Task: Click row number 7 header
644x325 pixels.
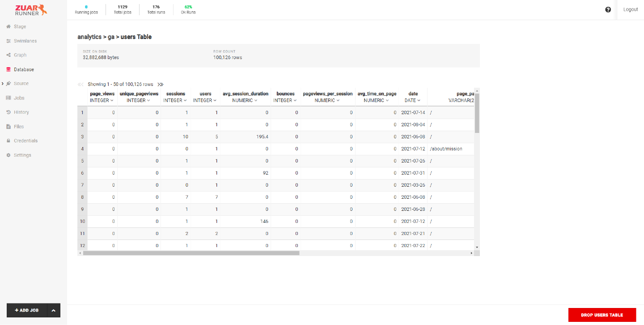Action: [x=82, y=185]
